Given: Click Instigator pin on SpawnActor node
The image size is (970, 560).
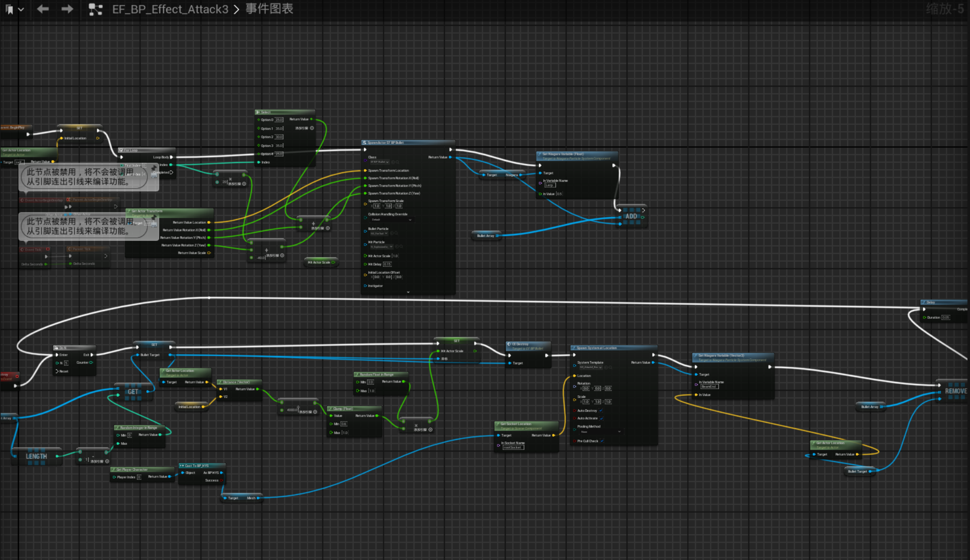Looking at the screenshot, I should click(x=365, y=286).
